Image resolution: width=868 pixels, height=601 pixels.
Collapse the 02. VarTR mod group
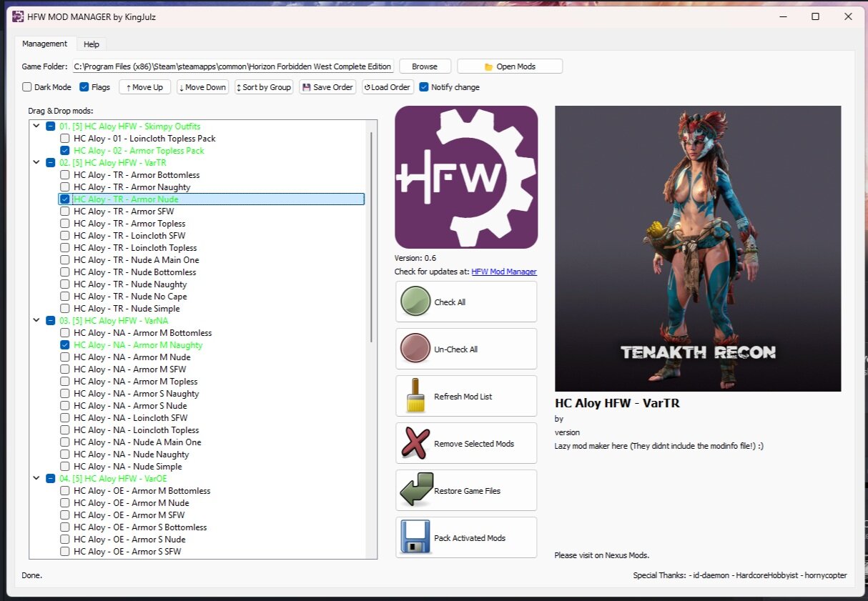click(x=36, y=163)
